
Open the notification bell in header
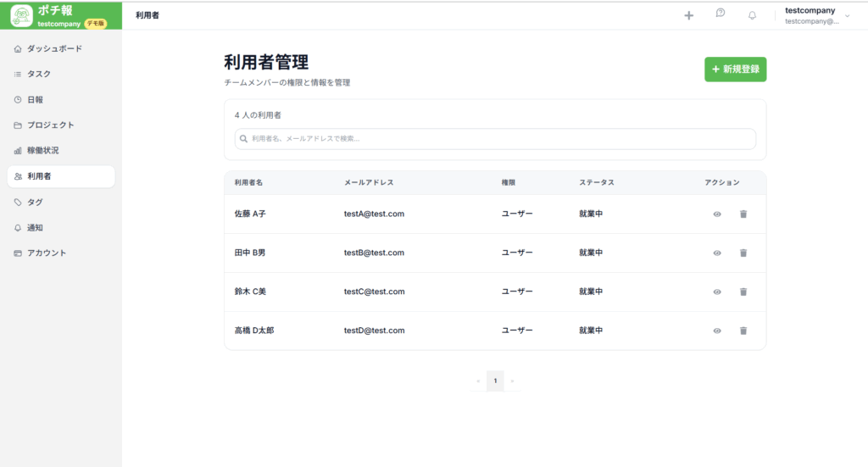(752, 15)
